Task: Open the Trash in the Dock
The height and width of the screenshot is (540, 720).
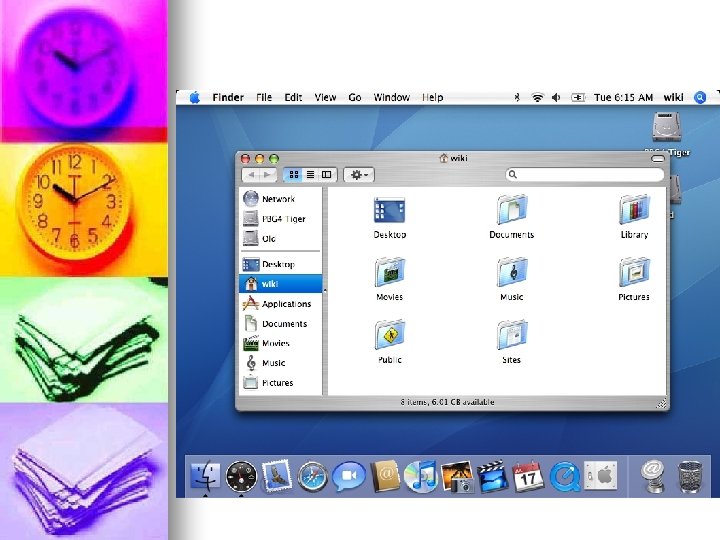Action: coord(690,477)
